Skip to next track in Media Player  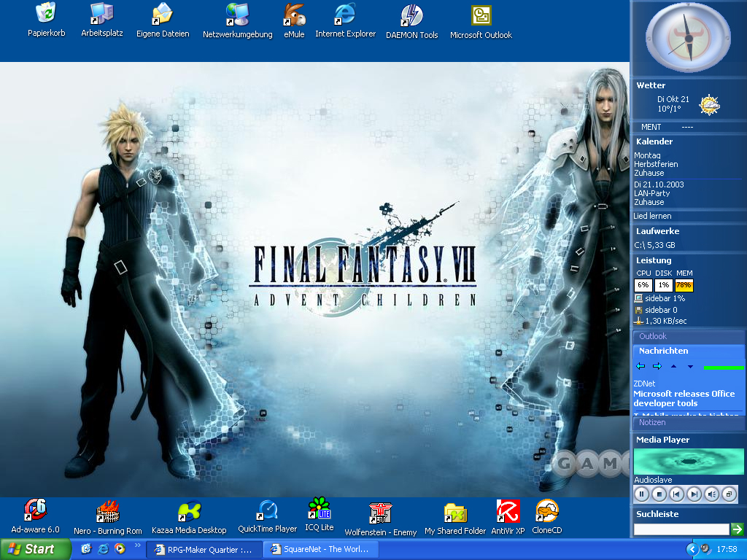[694, 494]
